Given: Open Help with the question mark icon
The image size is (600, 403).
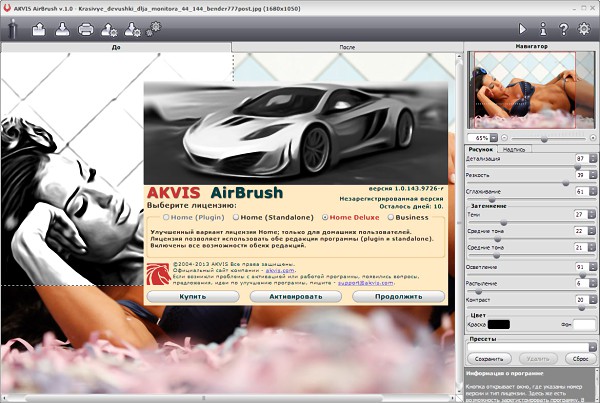Looking at the screenshot, I should (x=563, y=29).
